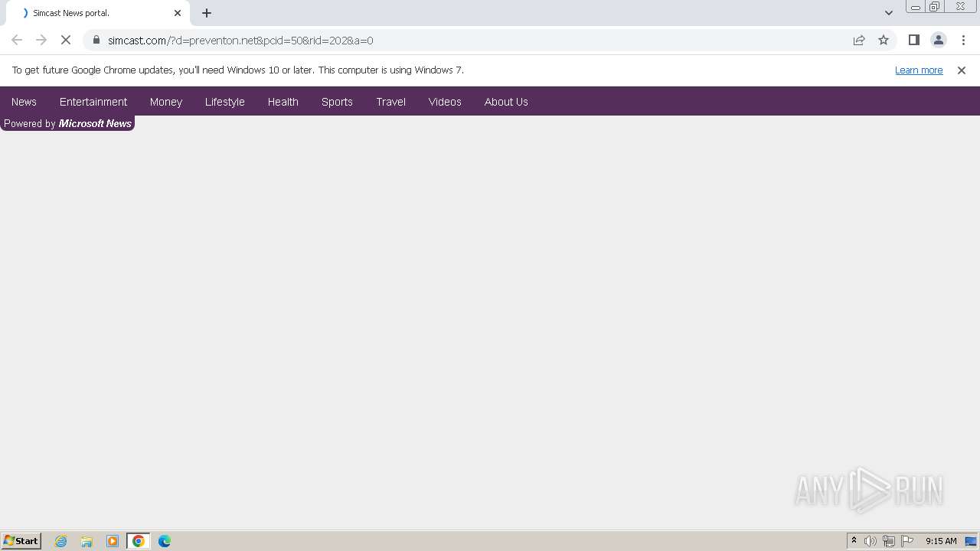Expand the tab search dropdown
This screenshot has height=551, width=980.
[889, 13]
